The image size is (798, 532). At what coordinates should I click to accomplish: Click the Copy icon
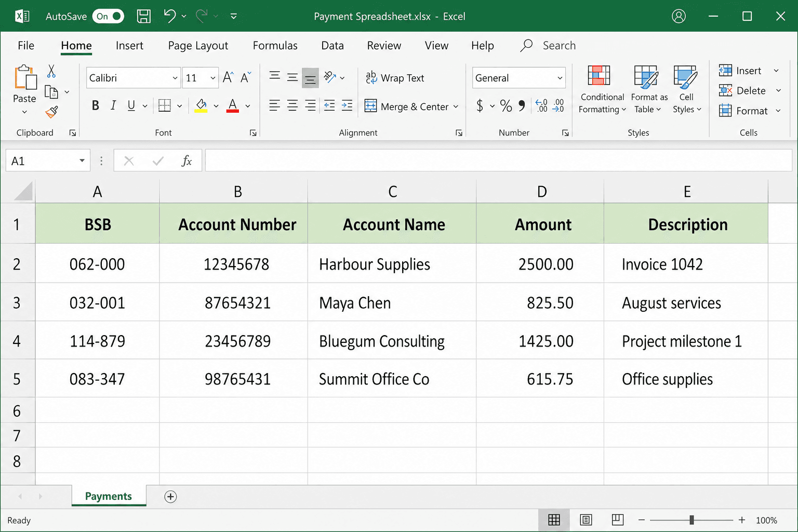point(51,92)
